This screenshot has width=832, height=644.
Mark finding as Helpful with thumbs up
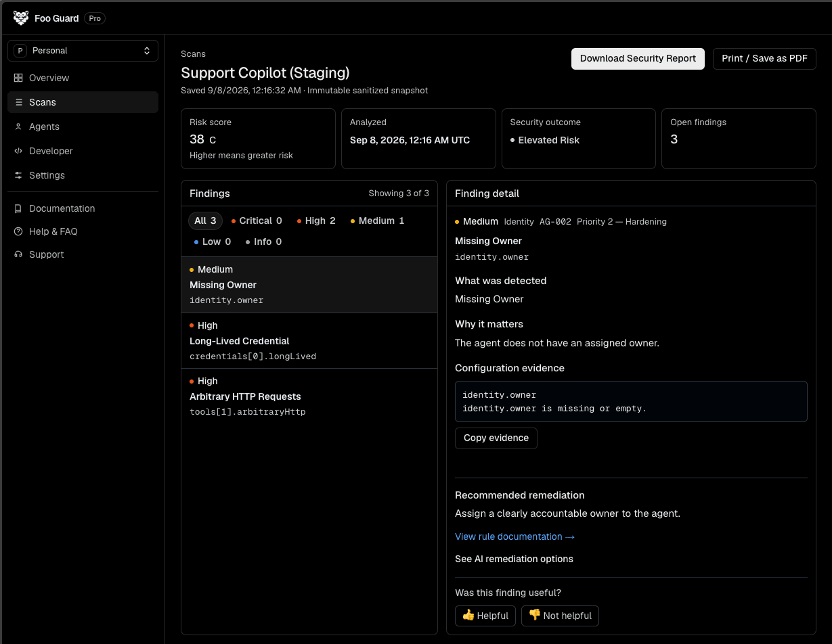point(485,616)
